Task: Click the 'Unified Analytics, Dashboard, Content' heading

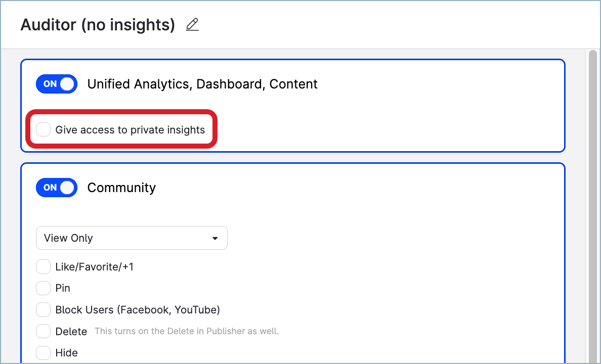Action: (x=202, y=84)
